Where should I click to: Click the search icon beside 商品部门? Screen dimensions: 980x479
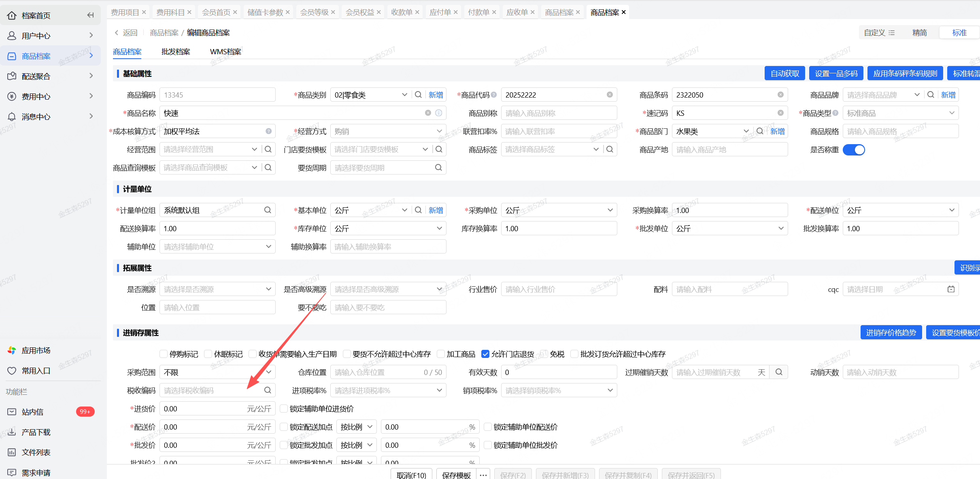click(760, 131)
